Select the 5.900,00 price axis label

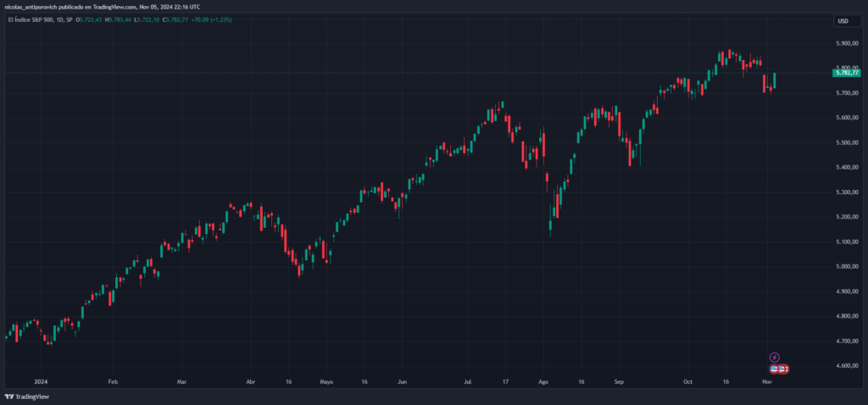[x=848, y=43]
